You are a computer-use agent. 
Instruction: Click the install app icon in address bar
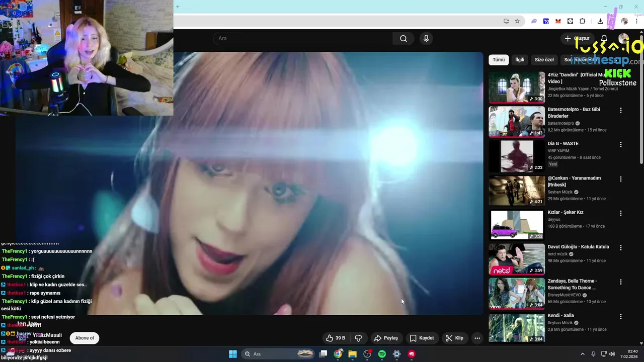click(506, 21)
